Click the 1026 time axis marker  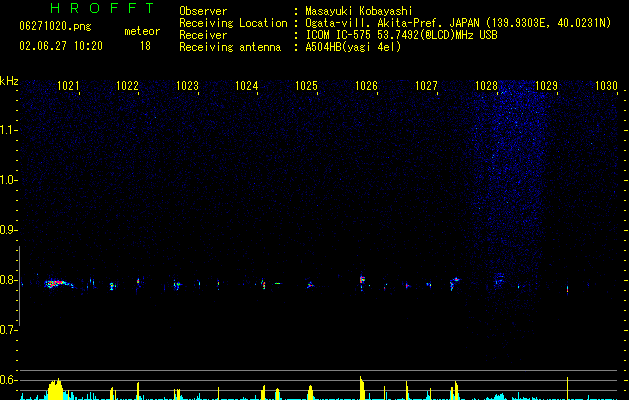[x=366, y=86]
